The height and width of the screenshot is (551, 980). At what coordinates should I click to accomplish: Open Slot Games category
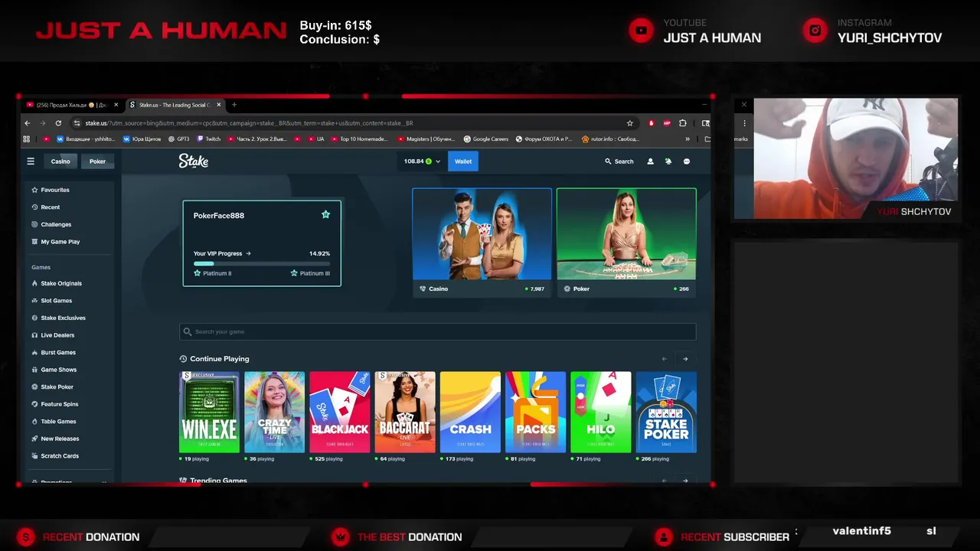57,301
